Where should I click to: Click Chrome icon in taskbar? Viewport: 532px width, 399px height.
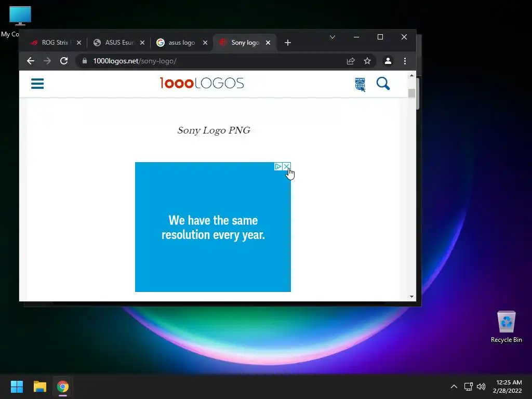pyautogui.click(x=63, y=387)
